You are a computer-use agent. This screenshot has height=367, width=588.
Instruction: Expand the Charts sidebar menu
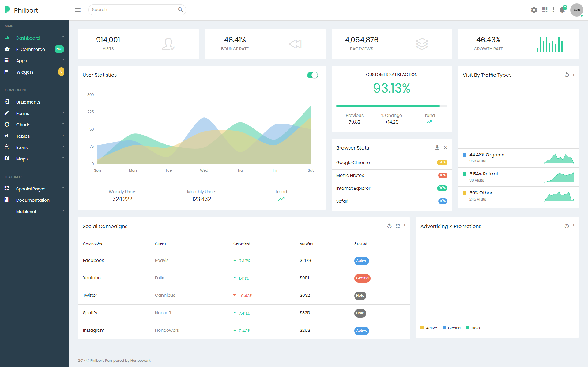click(34, 124)
